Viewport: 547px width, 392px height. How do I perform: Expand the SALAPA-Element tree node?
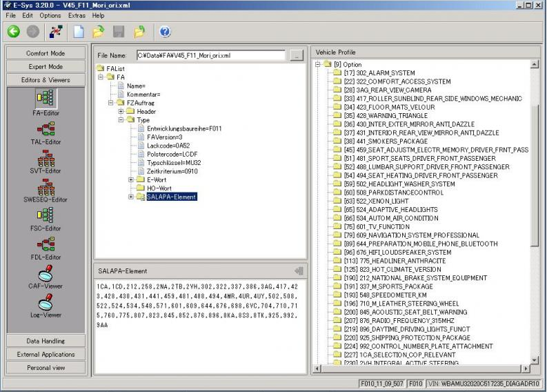pyautogui.click(x=131, y=197)
